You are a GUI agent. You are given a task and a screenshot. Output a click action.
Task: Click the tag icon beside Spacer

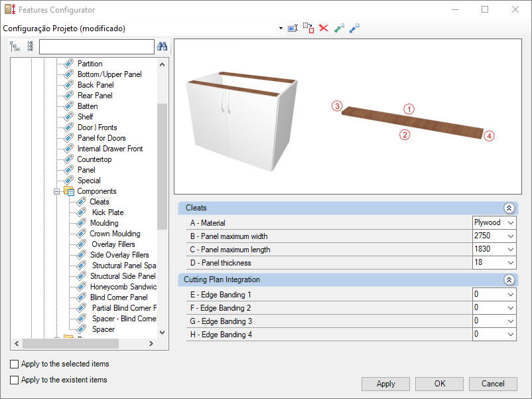pos(82,329)
